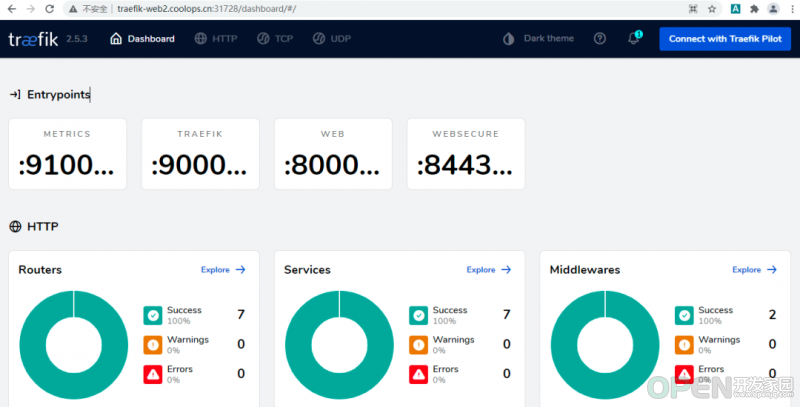Open the Dashboard tab
This screenshot has width=800, height=407.
142,38
